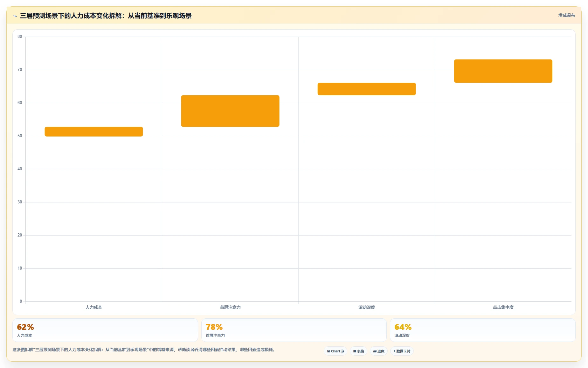Viewport: 588px width, 368px height.
Task: Select the 人力成本 waterfall bar
Action: (x=94, y=131)
